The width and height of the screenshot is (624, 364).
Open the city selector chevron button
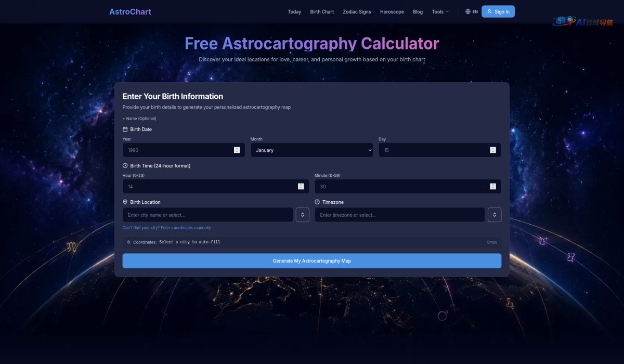[x=303, y=215]
